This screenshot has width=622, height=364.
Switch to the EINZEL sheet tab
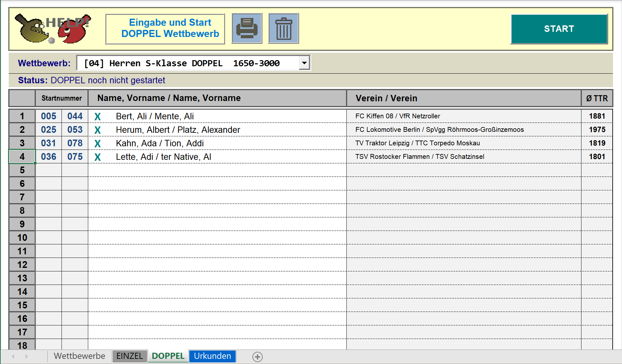coord(129,356)
